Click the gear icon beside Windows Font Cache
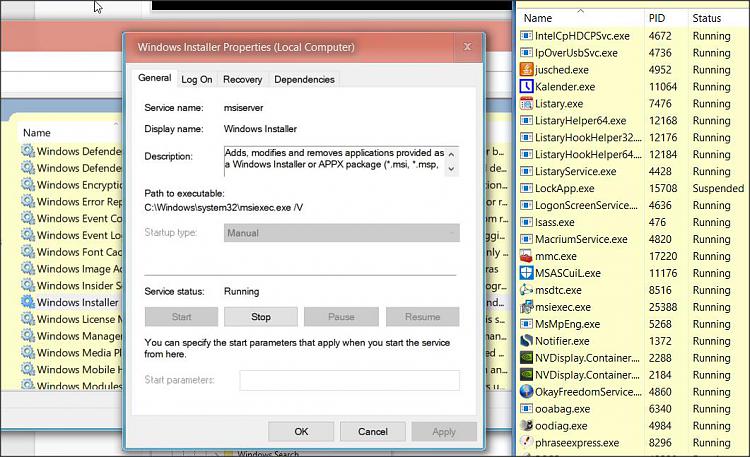Screen dimensions: 750x457 tap(28, 251)
